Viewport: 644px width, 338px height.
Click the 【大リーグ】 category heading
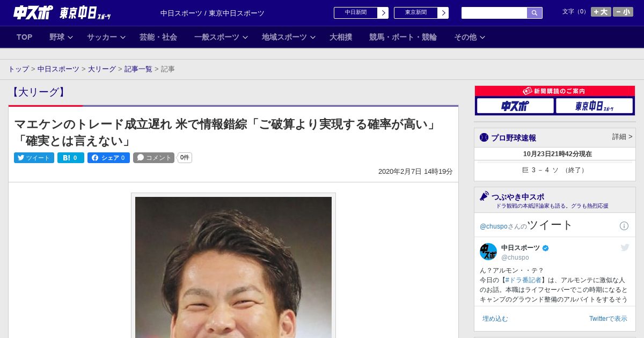pyautogui.click(x=39, y=92)
